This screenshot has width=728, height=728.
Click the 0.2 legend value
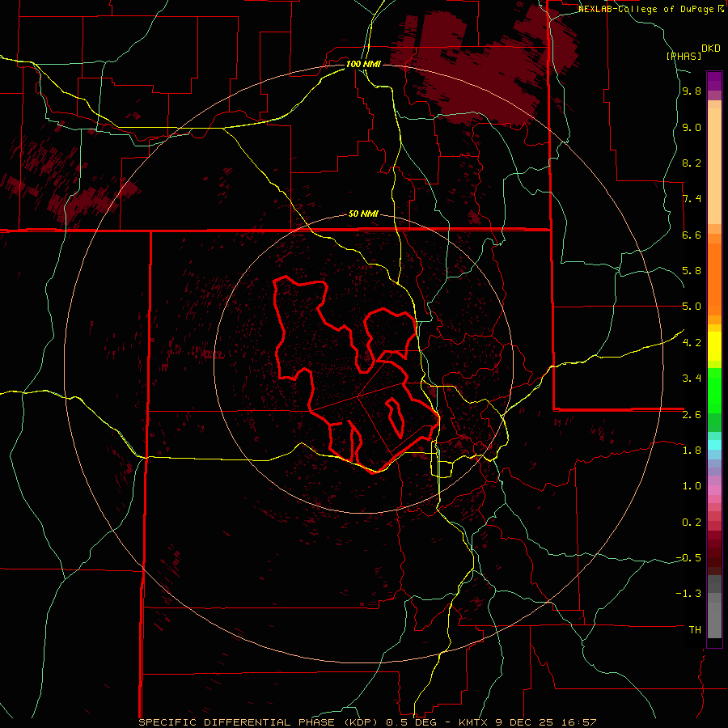(692, 522)
